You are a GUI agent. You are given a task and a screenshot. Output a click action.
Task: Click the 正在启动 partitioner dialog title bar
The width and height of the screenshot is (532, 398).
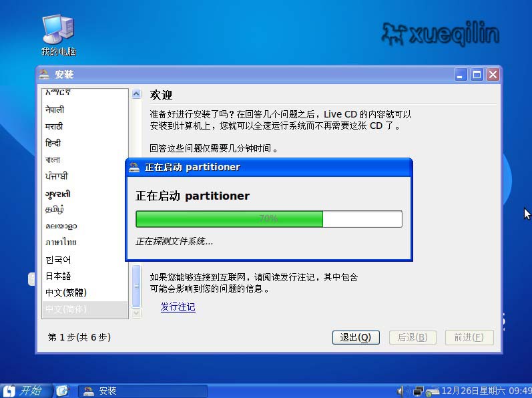(x=269, y=167)
